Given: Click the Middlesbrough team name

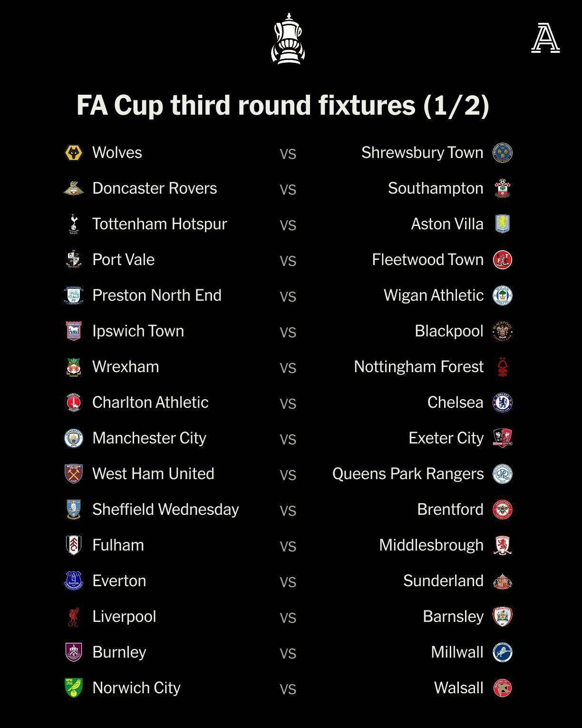Looking at the screenshot, I should click(431, 545).
